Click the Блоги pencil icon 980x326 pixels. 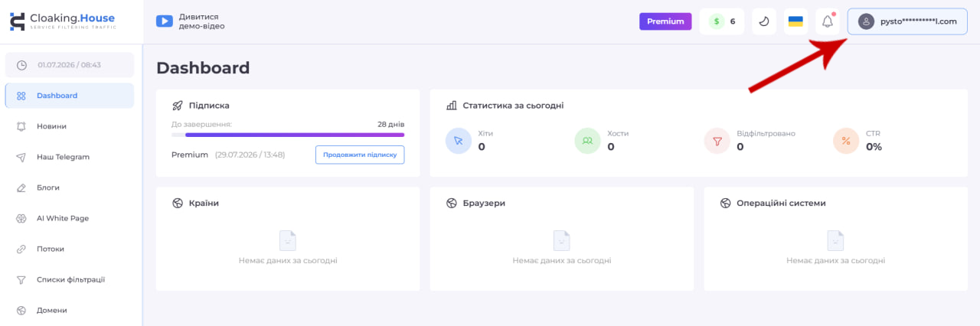[21, 187]
